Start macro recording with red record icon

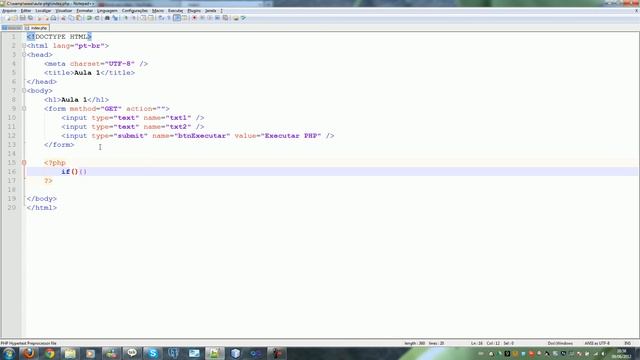(x=194, y=18)
